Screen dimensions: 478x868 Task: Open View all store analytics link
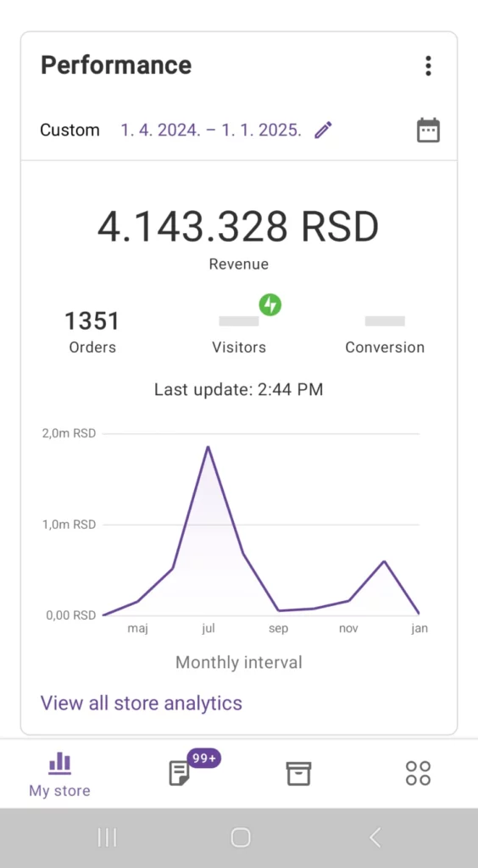(x=142, y=703)
